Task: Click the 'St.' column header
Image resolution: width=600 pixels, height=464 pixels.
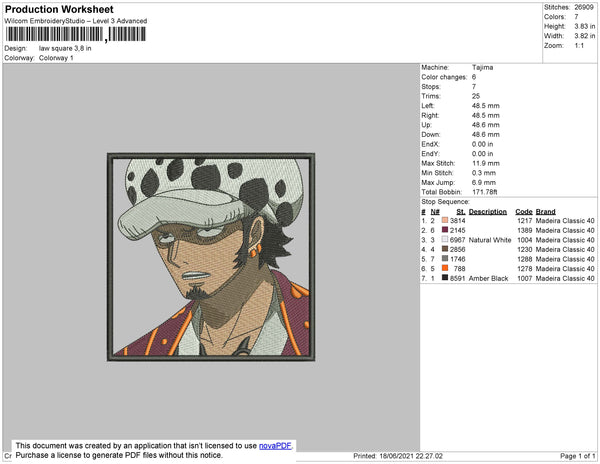Action: [461, 212]
